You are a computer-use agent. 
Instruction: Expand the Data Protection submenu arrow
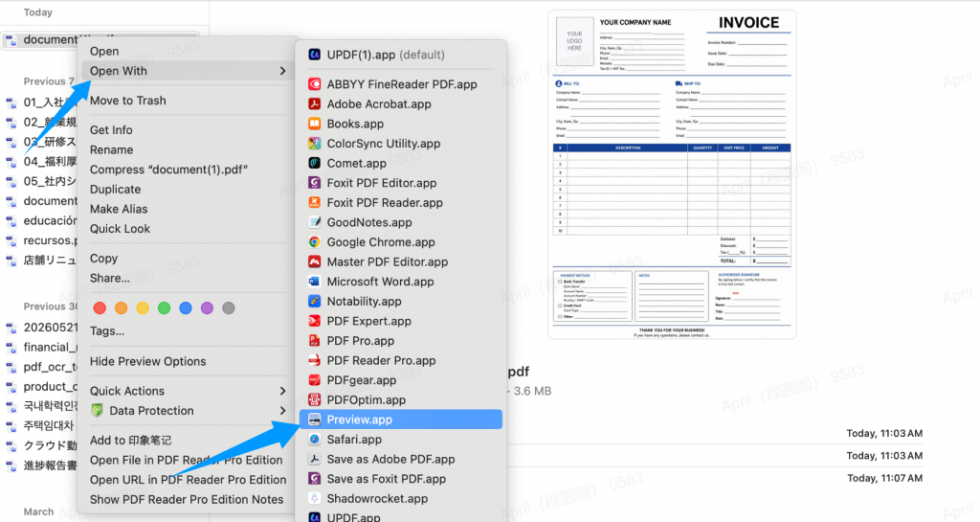(282, 411)
